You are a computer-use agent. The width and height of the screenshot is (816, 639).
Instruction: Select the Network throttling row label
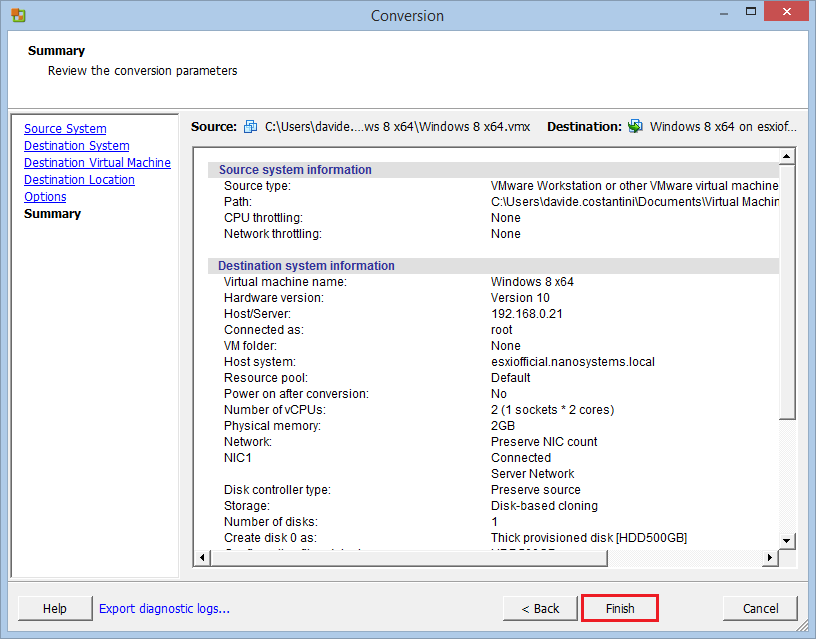coord(273,234)
